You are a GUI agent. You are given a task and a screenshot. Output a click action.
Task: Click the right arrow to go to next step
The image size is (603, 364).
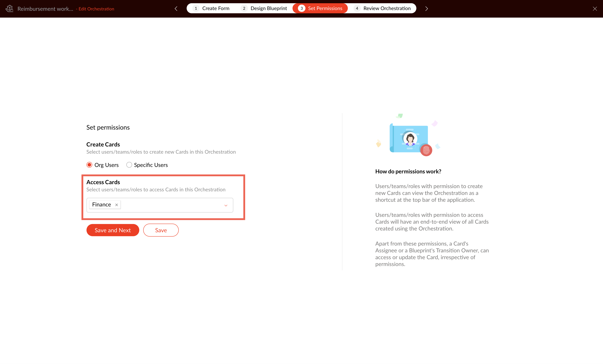pos(427,9)
